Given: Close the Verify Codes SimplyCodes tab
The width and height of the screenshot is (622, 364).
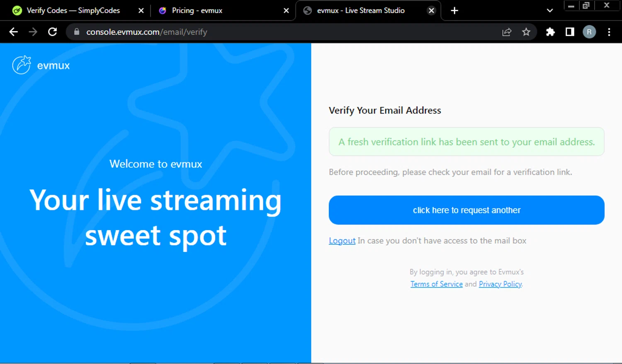Looking at the screenshot, I should 141,11.
